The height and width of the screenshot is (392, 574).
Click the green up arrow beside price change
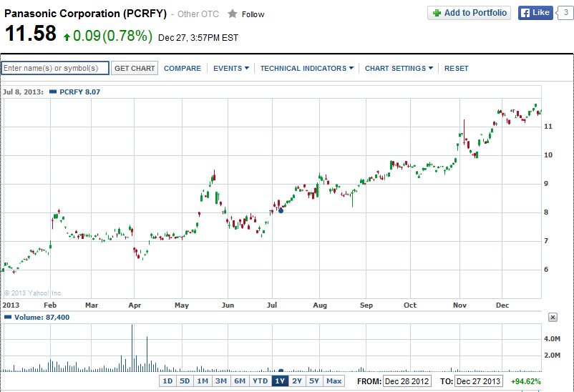[67, 37]
